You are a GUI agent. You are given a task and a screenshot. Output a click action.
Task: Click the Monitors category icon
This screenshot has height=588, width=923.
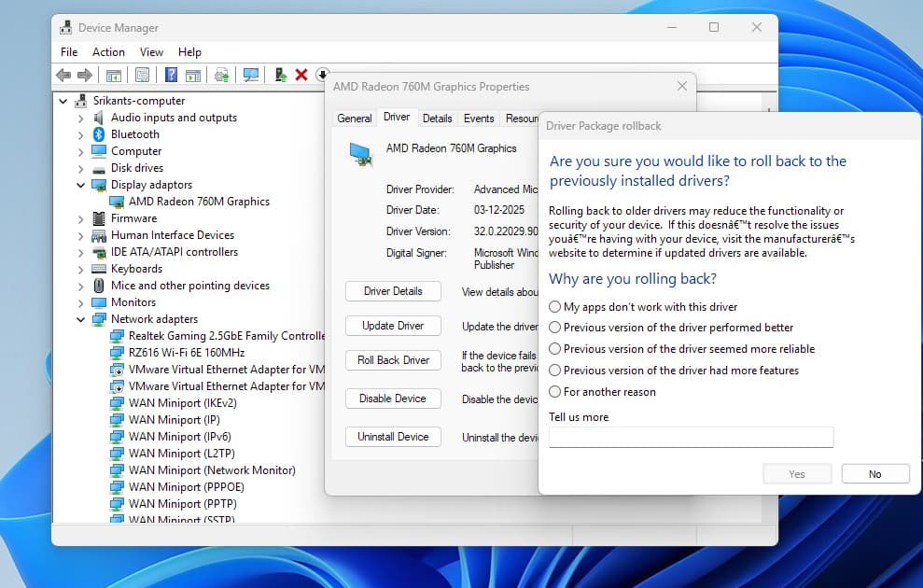[x=99, y=302]
